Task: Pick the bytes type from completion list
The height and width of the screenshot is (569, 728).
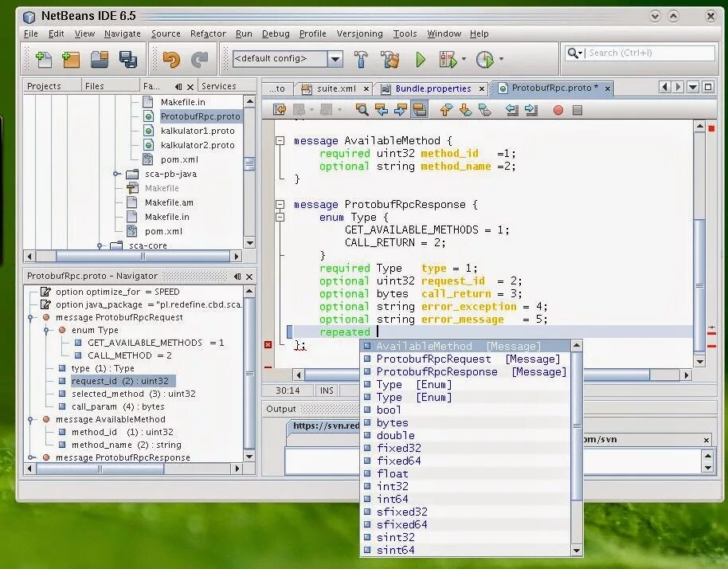Action: (x=466, y=422)
